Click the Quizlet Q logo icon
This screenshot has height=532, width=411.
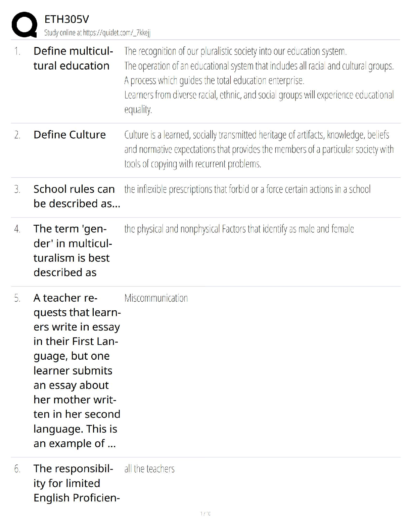(x=24, y=25)
